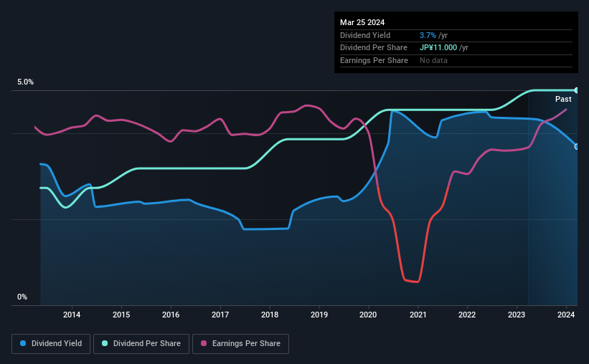Toggle the Earnings Per Share legend button
Viewport: 589px width, 364px height.
click(240, 344)
